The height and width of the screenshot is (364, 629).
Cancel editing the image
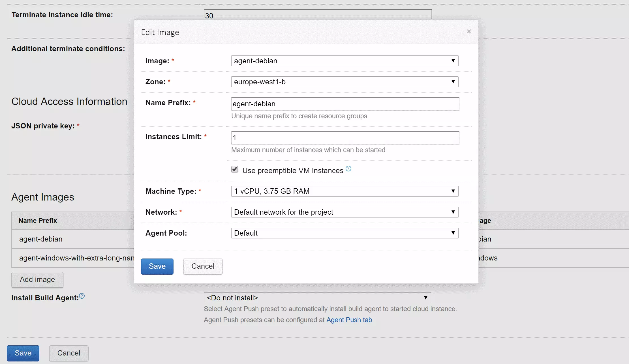203,266
